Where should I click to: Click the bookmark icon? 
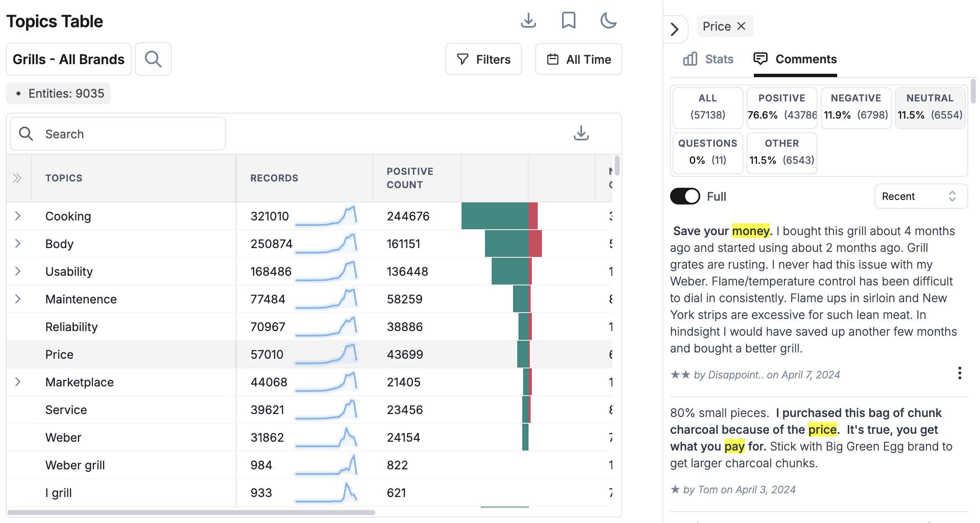[x=568, y=21]
